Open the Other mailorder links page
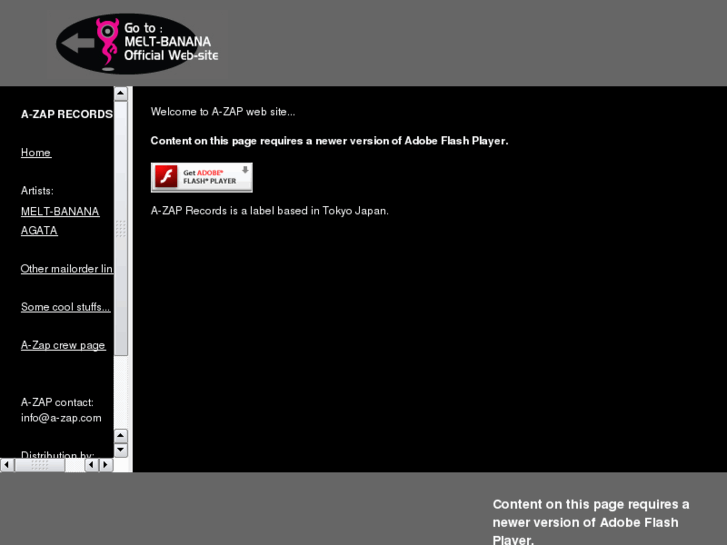Viewport: 727px width, 545px height. coord(67,269)
